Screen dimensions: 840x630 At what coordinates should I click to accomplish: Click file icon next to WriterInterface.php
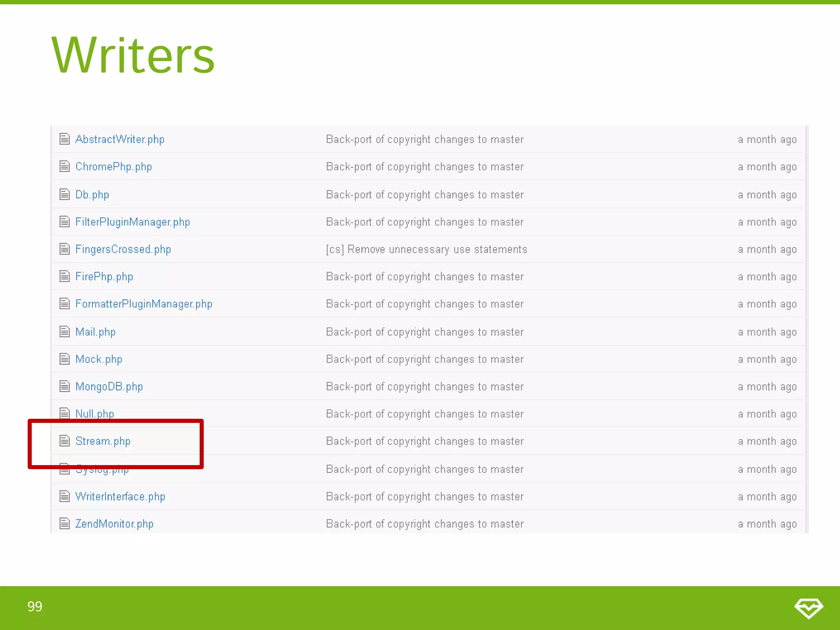pyautogui.click(x=64, y=496)
